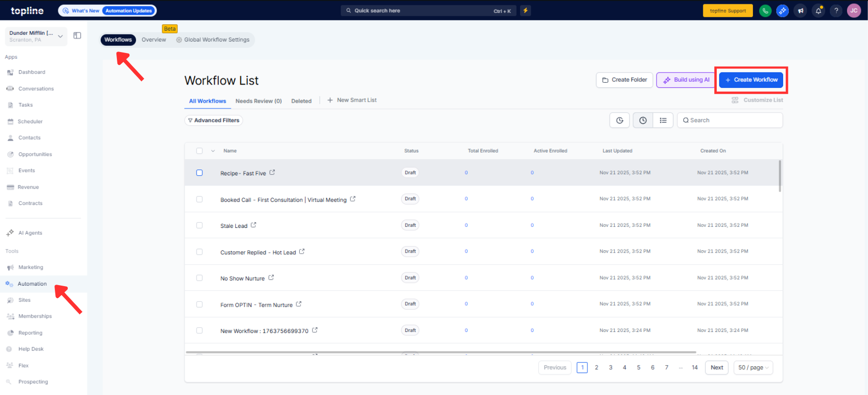Viewport: 868px width, 395px height.
Task: Click the Create Workflow button
Action: tap(751, 80)
